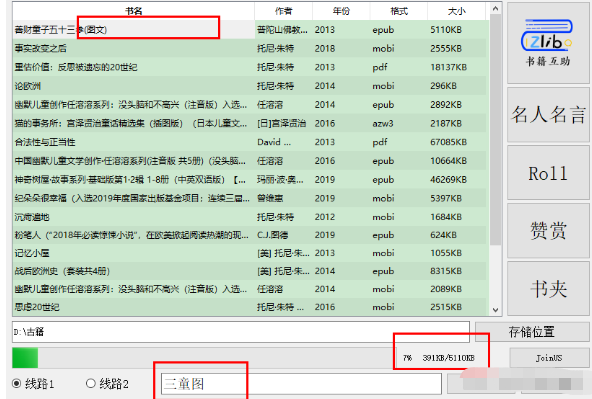The height and width of the screenshot is (399, 592).
Task: Click the list scrollbar up arrow
Action: pos(496,8)
